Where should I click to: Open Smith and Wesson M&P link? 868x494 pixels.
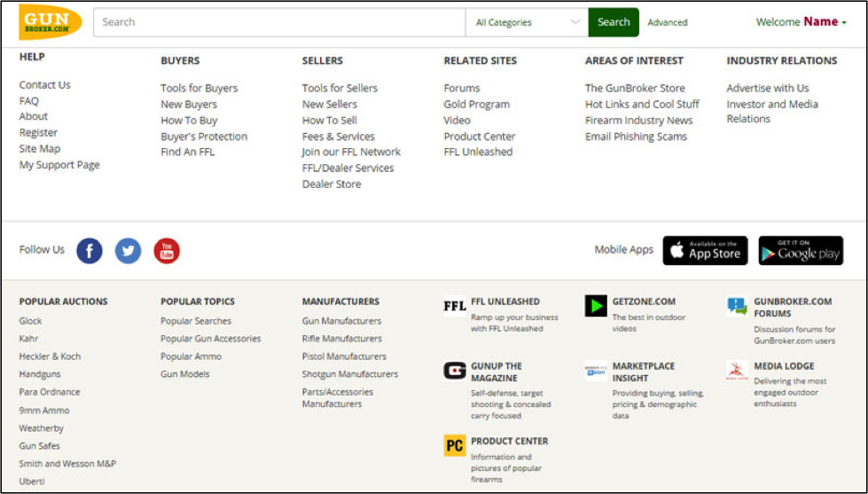tap(67, 464)
